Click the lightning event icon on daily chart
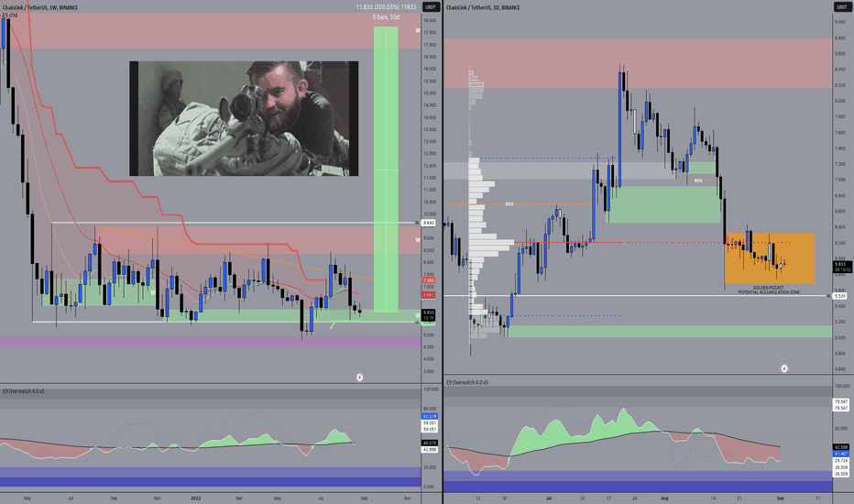This screenshot has height=504, width=854. pos(783,368)
